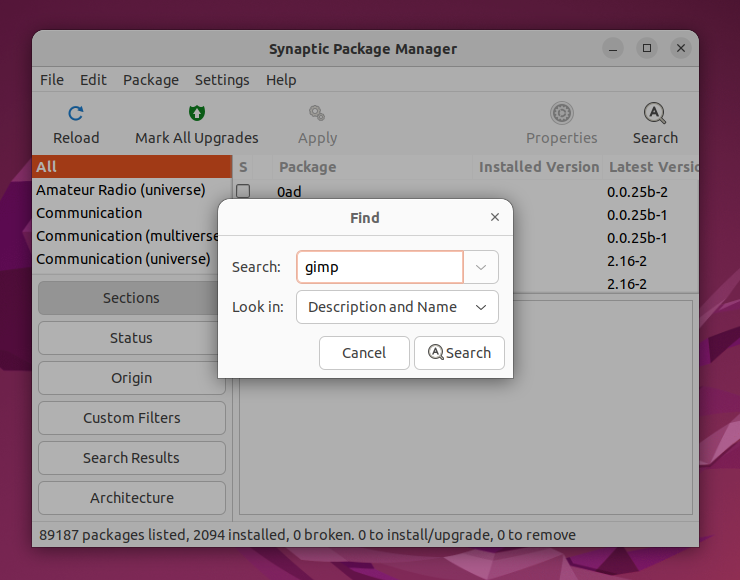Click the Reload toolbar icon
Screen dimensions: 740x580
tap(76, 113)
